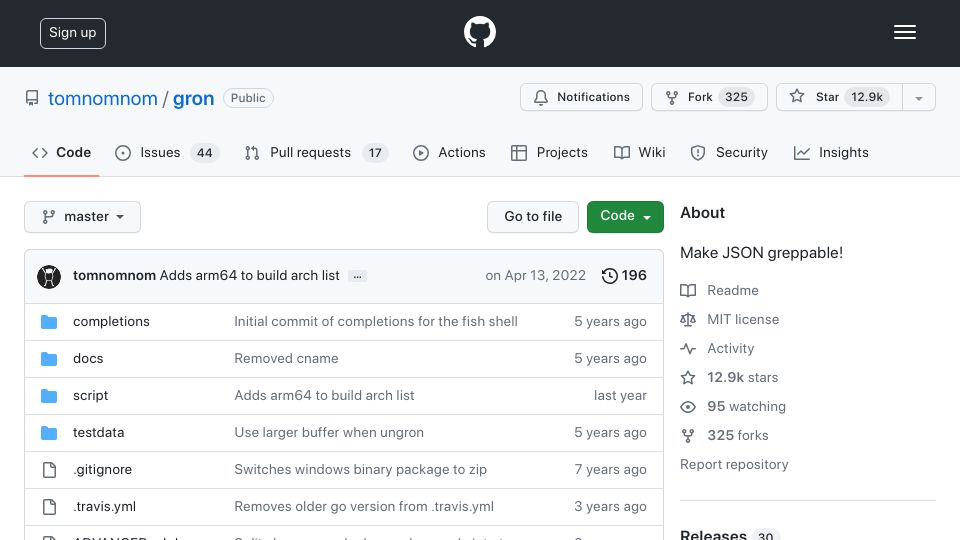This screenshot has width=960, height=540.
Task: Click the script folder icon
Action: tap(49, 396)
